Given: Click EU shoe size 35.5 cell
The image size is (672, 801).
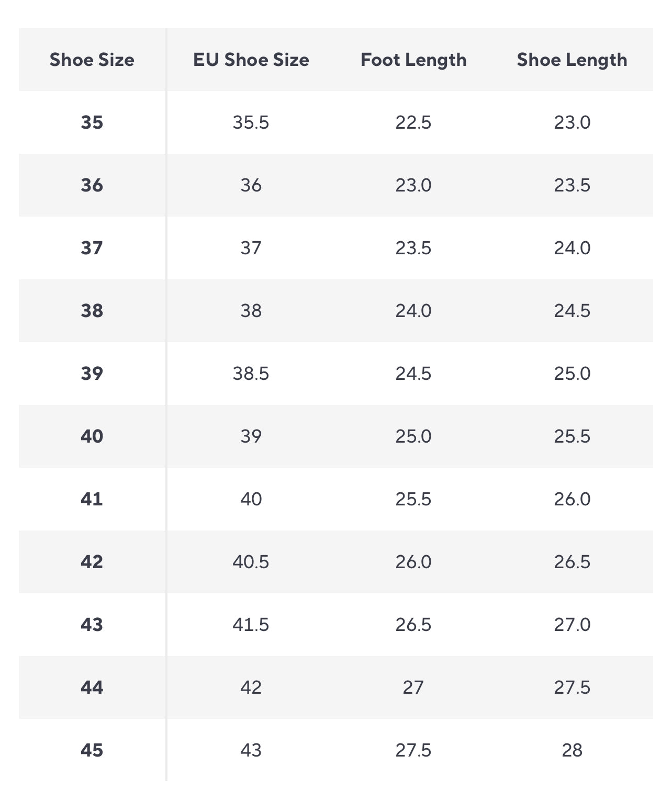Looking at the screenshot, I should point(251,122).
